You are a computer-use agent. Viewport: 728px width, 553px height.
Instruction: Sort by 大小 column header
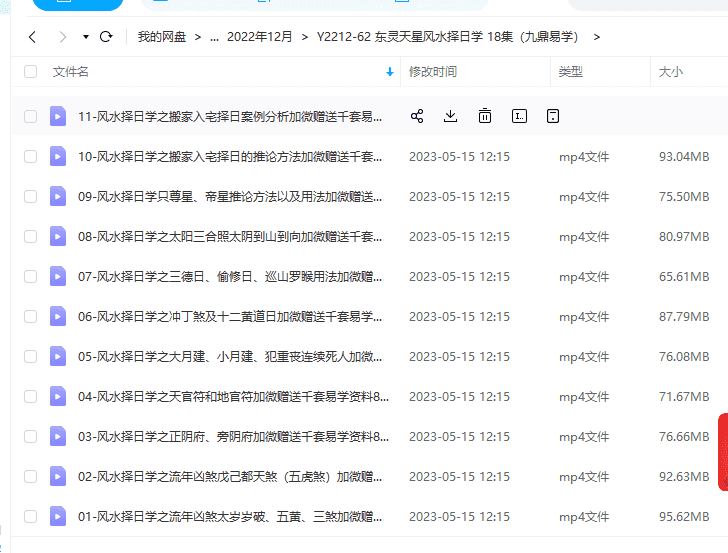click(x=671, y=72)
